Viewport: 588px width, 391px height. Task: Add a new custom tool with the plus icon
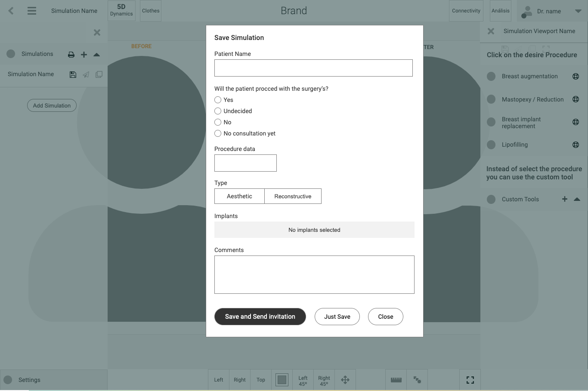point(564,199)
